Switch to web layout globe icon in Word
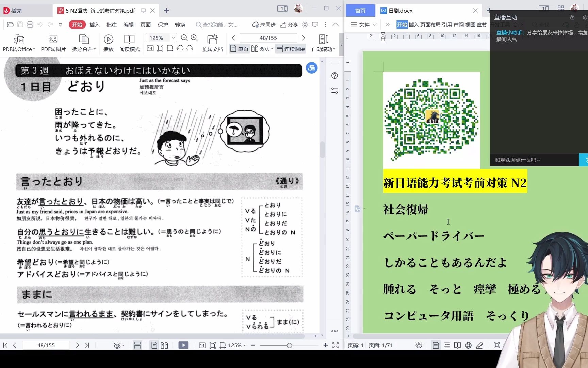This screenshot has width=588, height=368. (468, 346)
